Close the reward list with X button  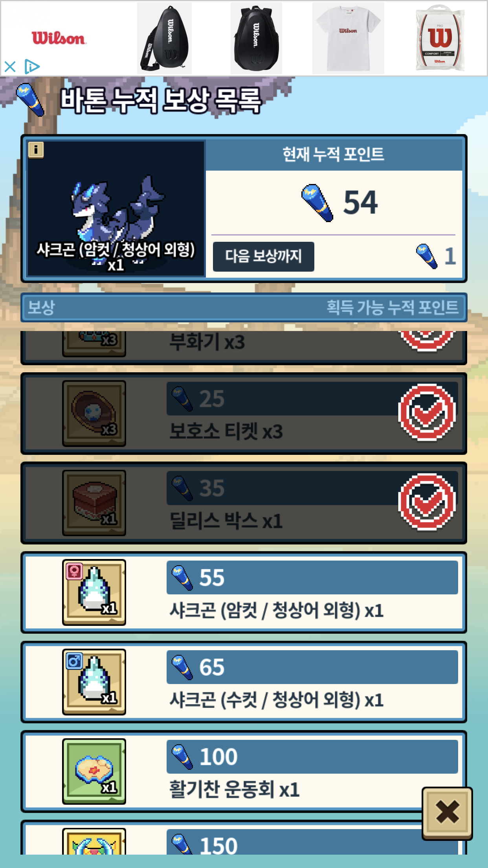point(447,813)
